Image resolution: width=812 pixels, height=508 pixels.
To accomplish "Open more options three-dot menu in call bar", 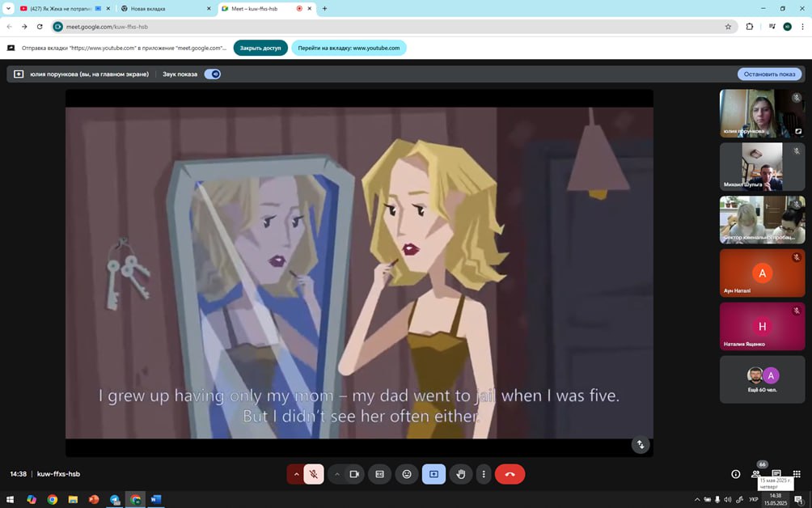I will [484, 474].
